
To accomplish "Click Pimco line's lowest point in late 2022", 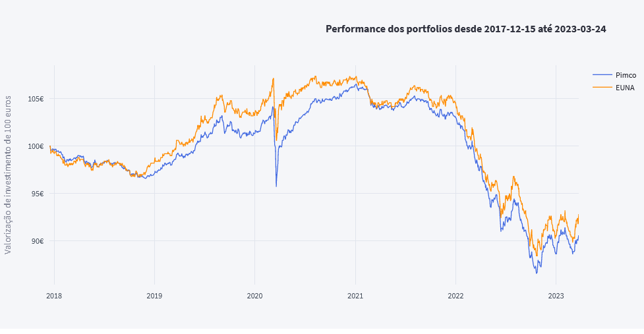I will (537, 273).
